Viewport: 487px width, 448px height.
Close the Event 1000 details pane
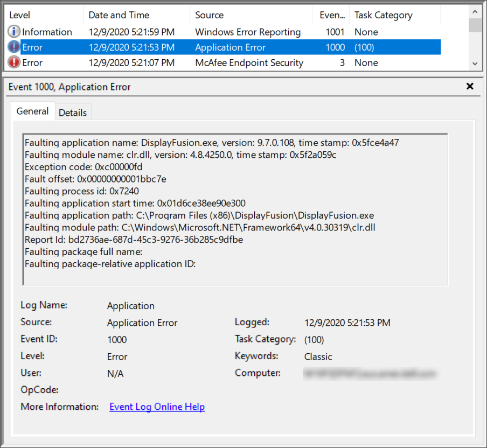point(470,87)
